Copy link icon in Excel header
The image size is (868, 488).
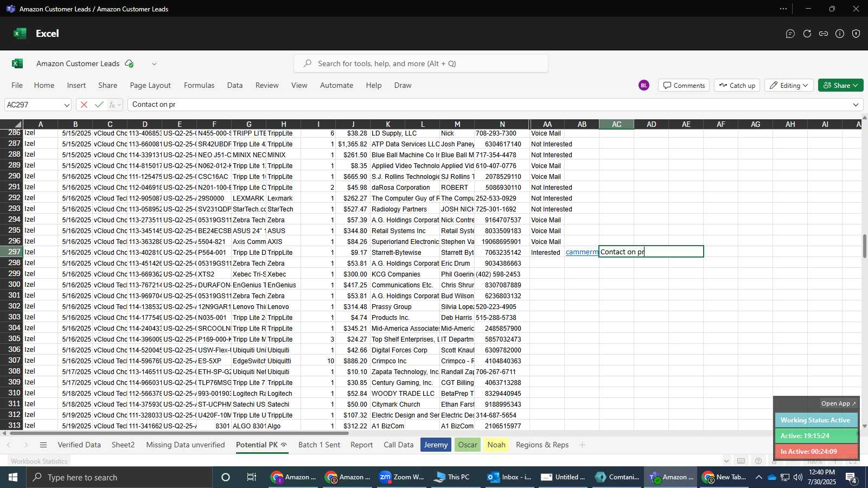(x=824, y=34)
